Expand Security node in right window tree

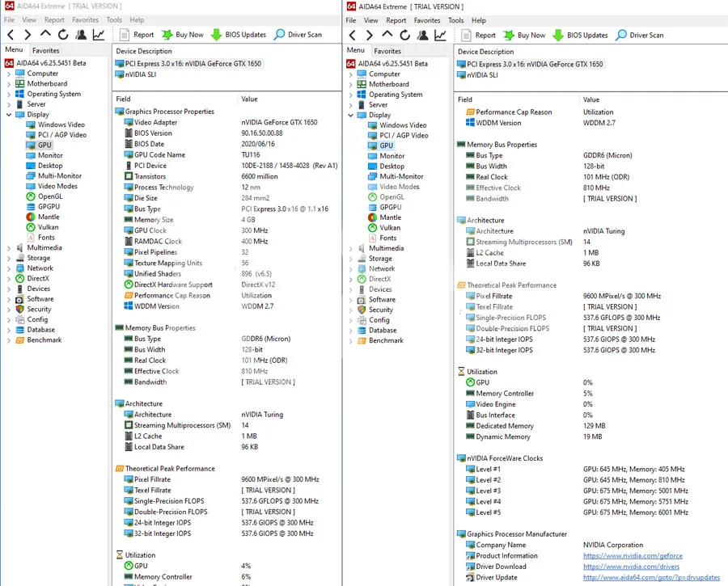pyautogui.click(x=350, y=310)
